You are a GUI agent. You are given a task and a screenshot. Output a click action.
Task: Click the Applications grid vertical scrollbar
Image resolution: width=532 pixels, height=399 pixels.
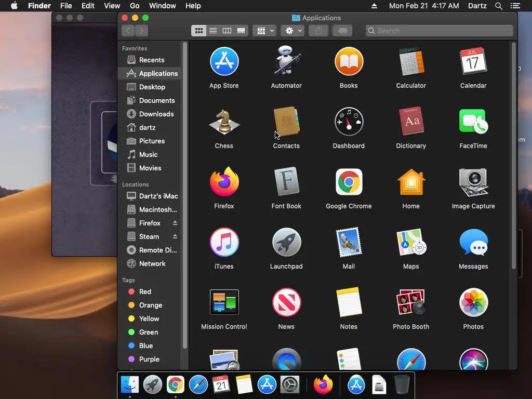tap(514, 156)
